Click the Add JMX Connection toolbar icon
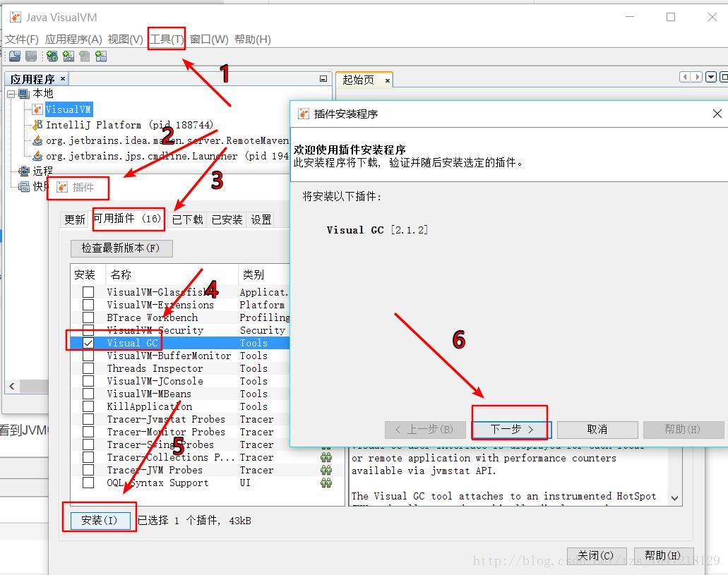The height and width of the screenshot is (575, 728). pyautogui.click(x=68, y=56)
